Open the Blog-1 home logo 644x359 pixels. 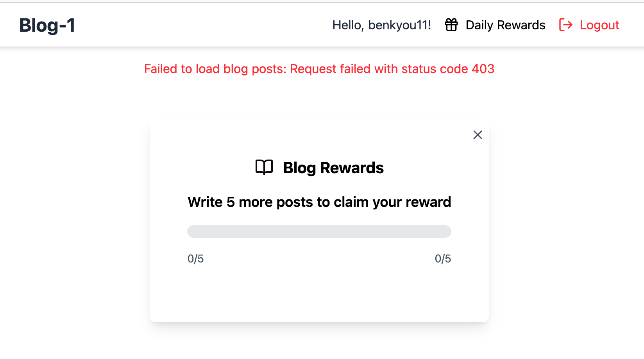[47, 25]
